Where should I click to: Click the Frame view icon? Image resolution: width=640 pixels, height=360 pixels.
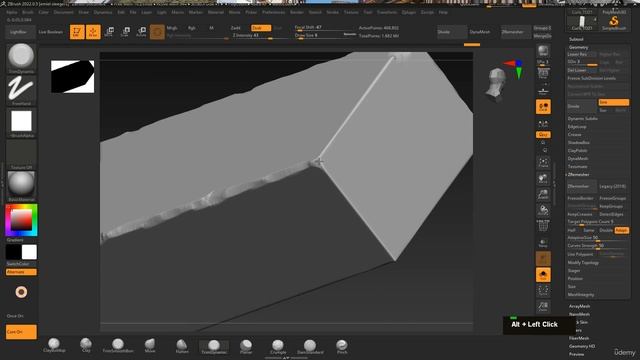543,163
